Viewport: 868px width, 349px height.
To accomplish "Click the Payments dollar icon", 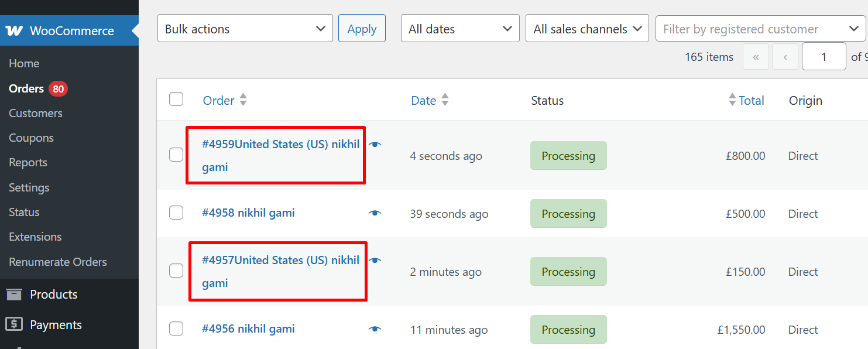I will tap(14, 325).
